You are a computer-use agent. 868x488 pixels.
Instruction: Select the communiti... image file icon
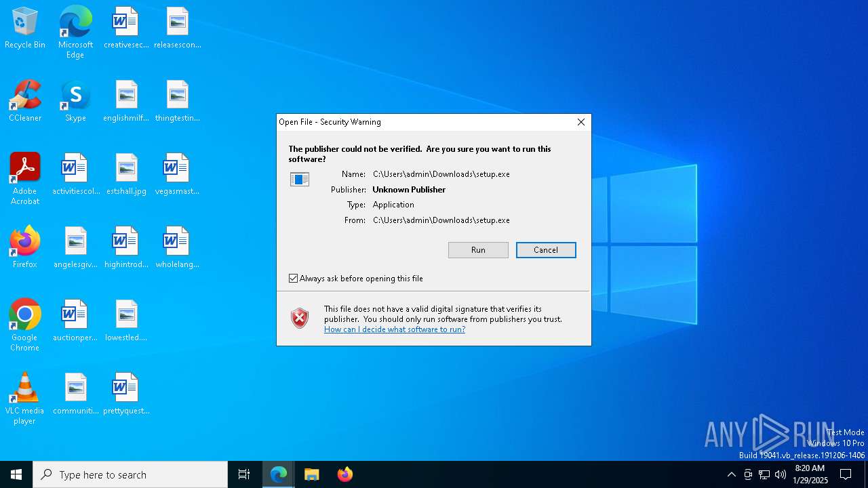[x=75, y=394]
